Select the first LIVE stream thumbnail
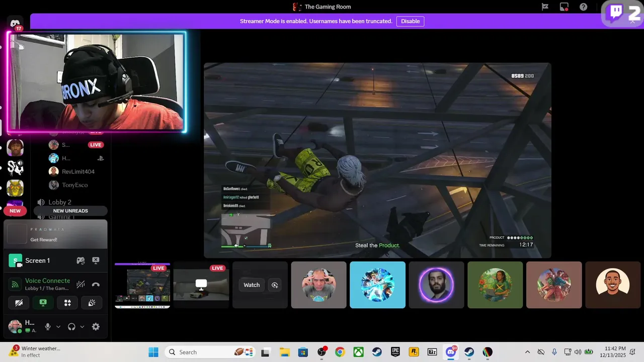The image size is (644, 362). [142, 285]
